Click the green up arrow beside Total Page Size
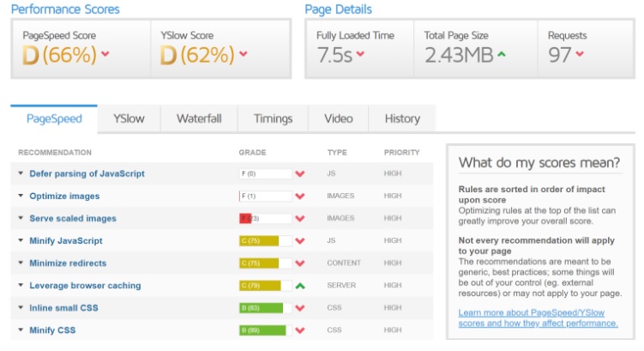Viewport: 644px width, 351px height. [x=500, y=56]
